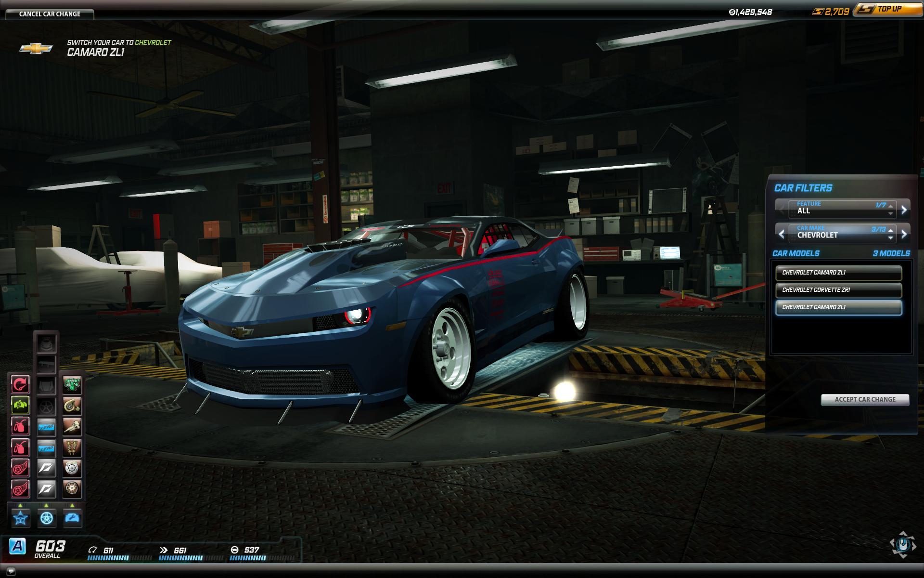Select the upper red winged wheel skill mod
Viewport: 924px width, 578px height.
tap(20, 468)
